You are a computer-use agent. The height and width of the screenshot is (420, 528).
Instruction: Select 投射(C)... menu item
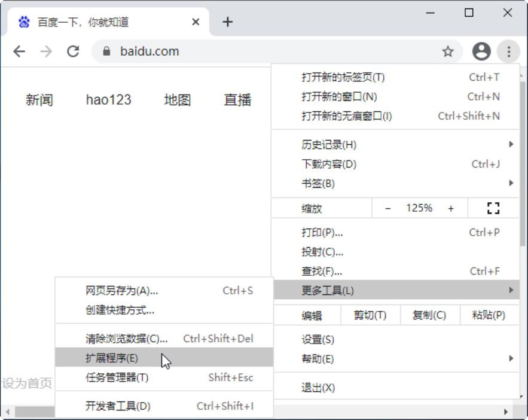point(395,252)
